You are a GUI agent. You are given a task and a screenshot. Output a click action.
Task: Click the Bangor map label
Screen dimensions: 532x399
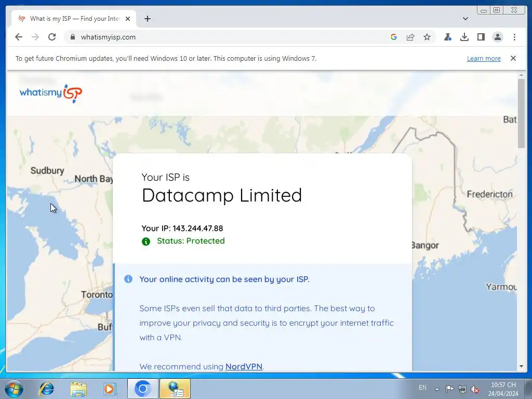click(425, 245)
